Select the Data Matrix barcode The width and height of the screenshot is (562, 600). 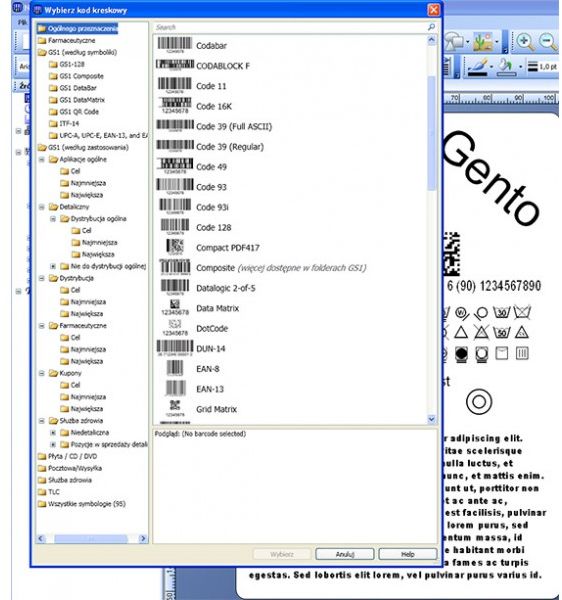[x=200, y=308]
